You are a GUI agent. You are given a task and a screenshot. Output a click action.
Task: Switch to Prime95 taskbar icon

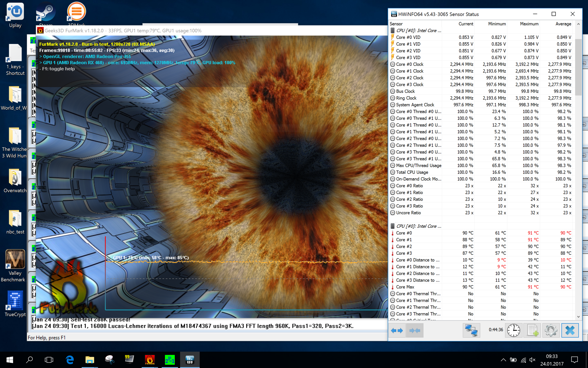(170, 360)
